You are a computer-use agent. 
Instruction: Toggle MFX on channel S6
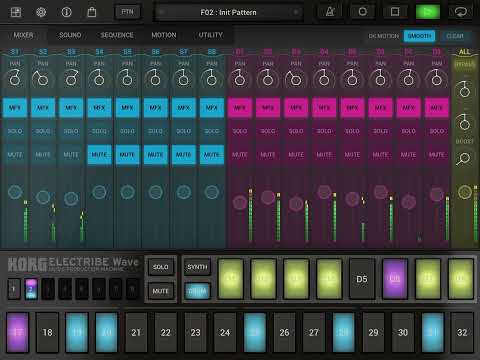point(155,108)
